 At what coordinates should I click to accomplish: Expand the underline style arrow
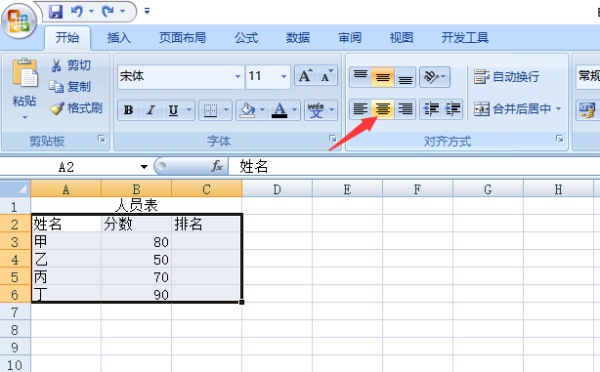pos(189,110)
